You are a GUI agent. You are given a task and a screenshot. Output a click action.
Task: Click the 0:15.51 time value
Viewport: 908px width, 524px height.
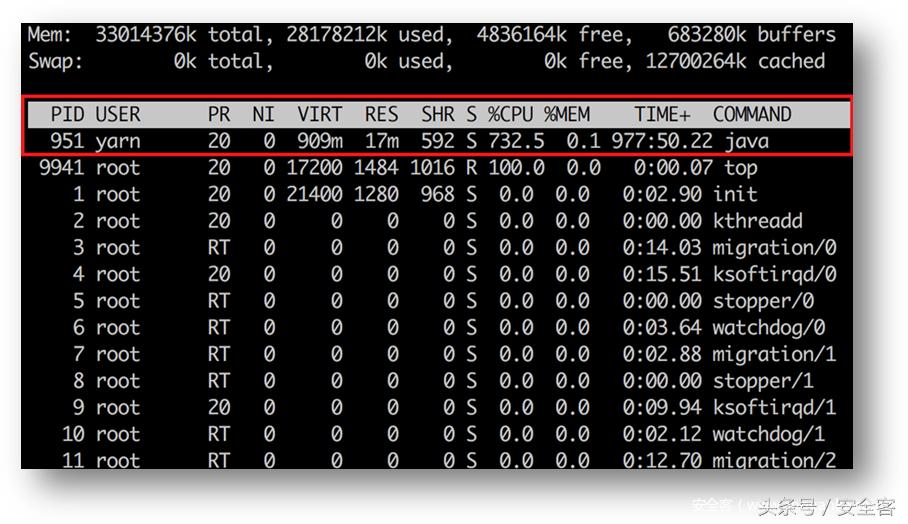coord(662,274)
